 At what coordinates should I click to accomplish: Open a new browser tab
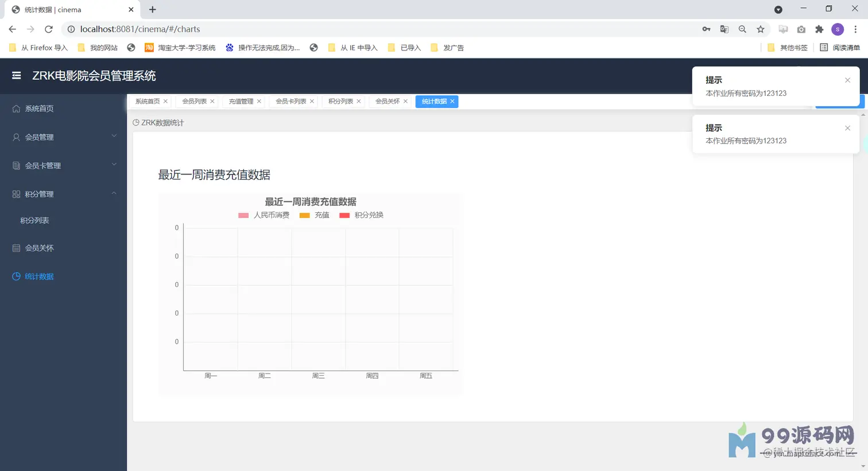click(153, 10)
